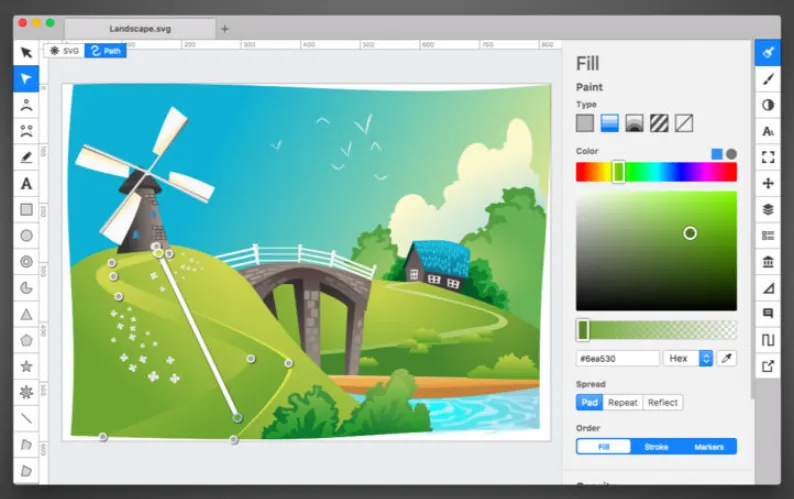This screenshot has height=499, width=794.
Task: Switch to the Landscape.svg tab
Action: coord(140,29)
